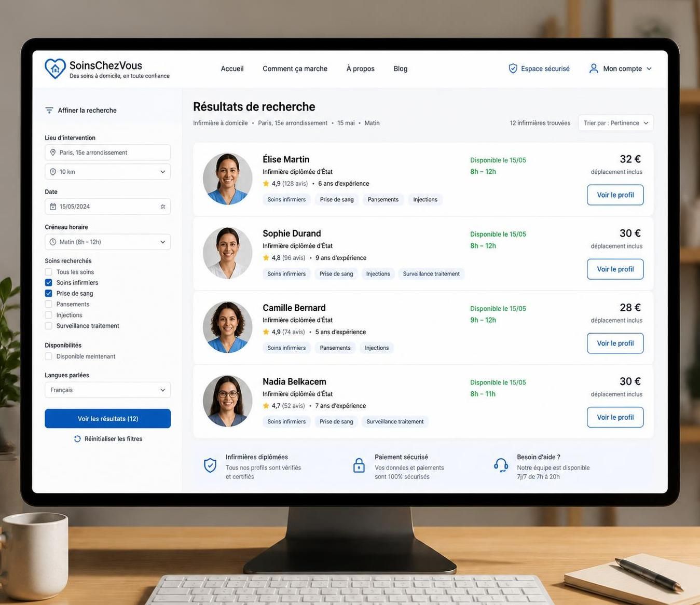Check Surveillance traitement in the filters

click(x=48, y=326)
